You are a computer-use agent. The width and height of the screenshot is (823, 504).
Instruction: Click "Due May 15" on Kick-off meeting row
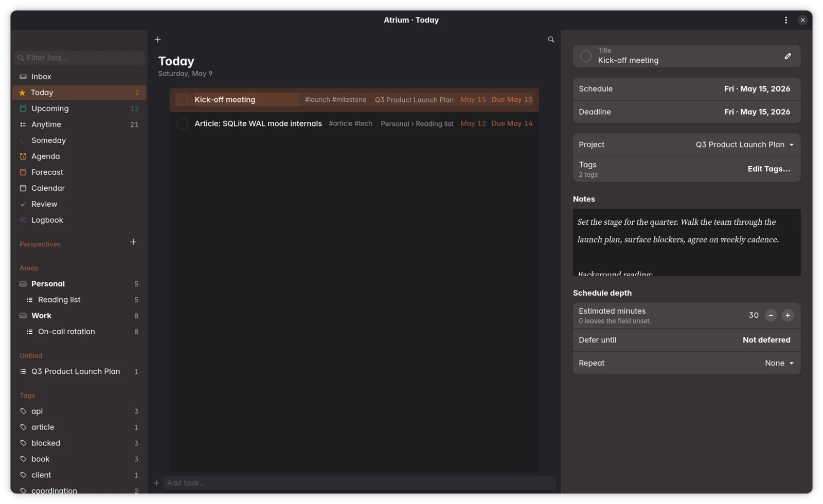pos(512,100)
